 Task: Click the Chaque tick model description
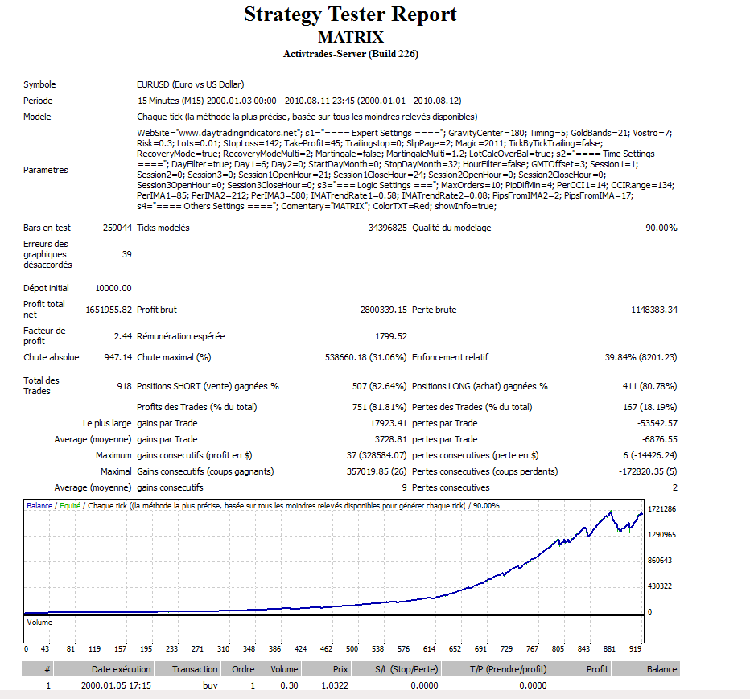pyautogui.click(x=307, y=117)
